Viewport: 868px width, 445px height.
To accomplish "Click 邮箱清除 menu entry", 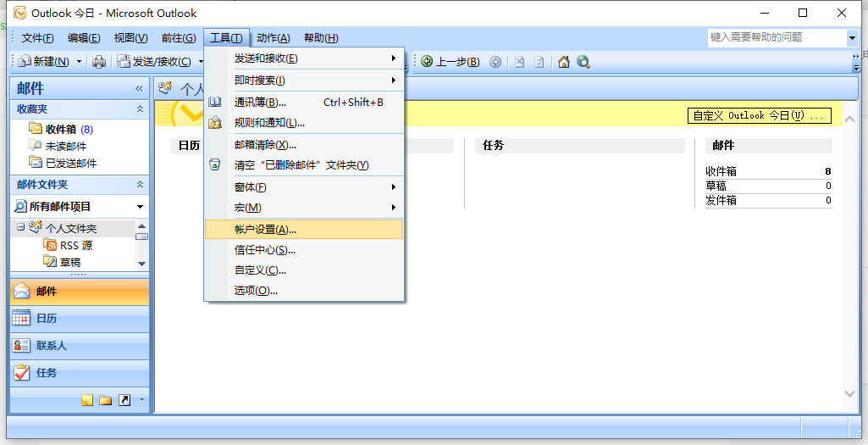I will [x=305, y=145].
